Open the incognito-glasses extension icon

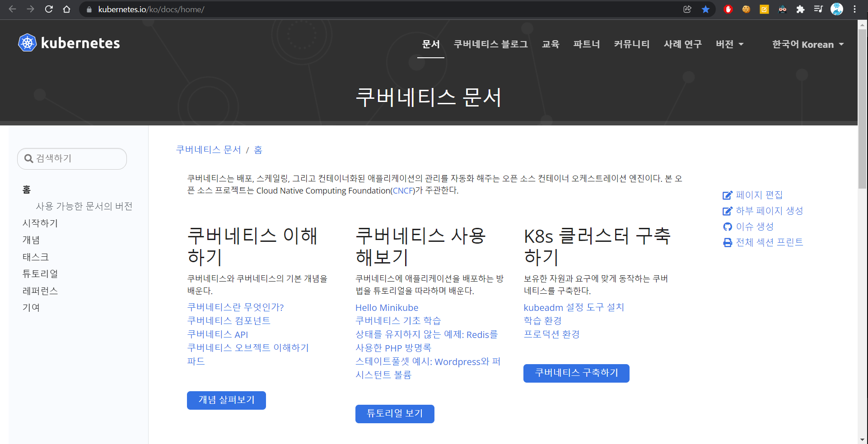(783, 9)
